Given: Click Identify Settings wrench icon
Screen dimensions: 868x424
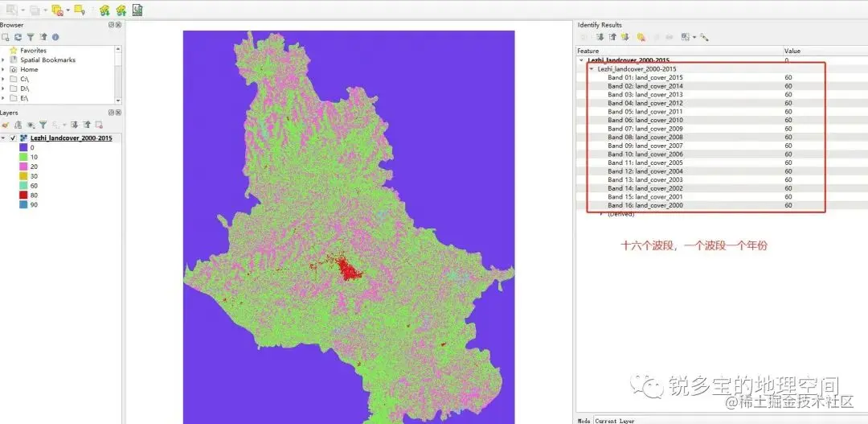Looking at the screenshot, I should [704, 37].
